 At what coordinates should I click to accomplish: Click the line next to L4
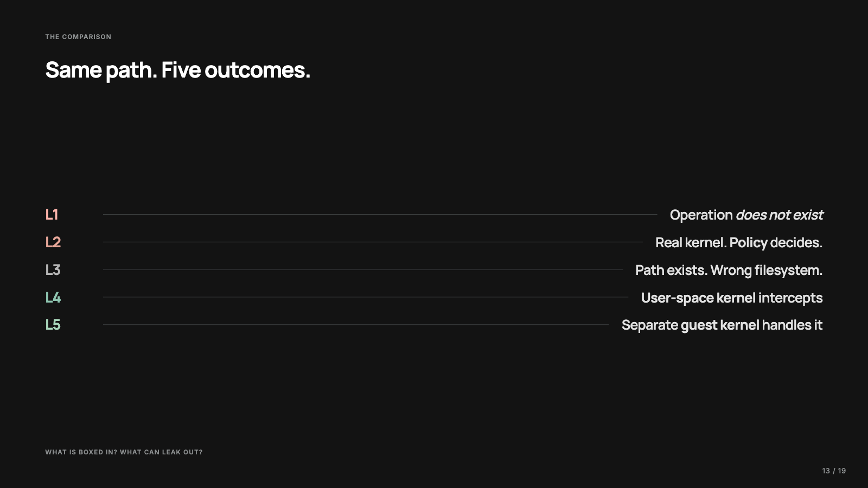(366, 297)
